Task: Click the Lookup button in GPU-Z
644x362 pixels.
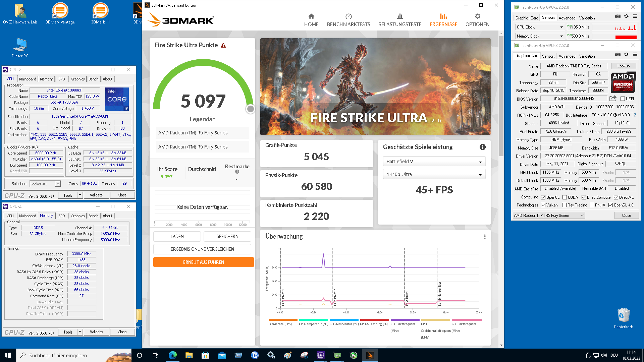Action: click(624, 66)
